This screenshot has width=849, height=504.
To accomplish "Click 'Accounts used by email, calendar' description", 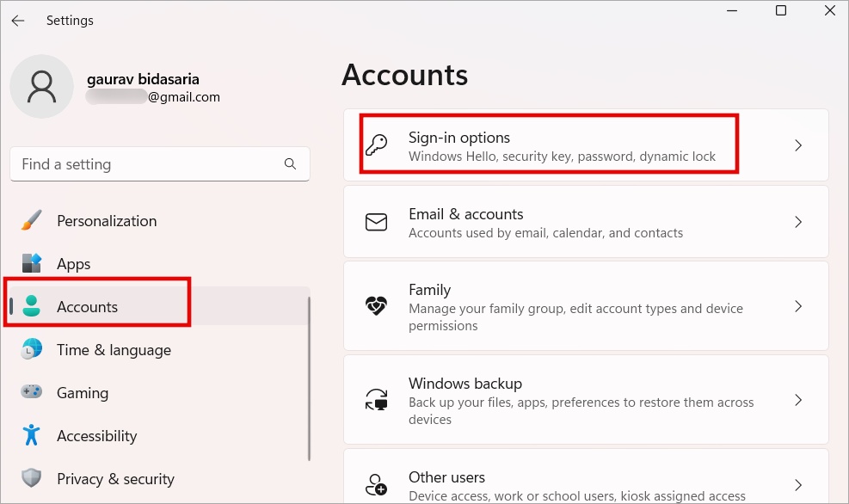I will click(545, 233).
